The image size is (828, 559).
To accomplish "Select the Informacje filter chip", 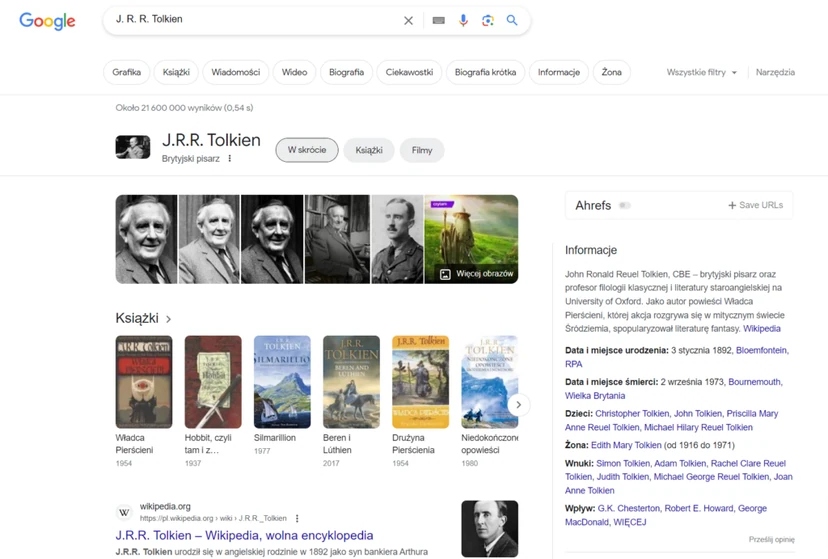I will coord(559,72).
